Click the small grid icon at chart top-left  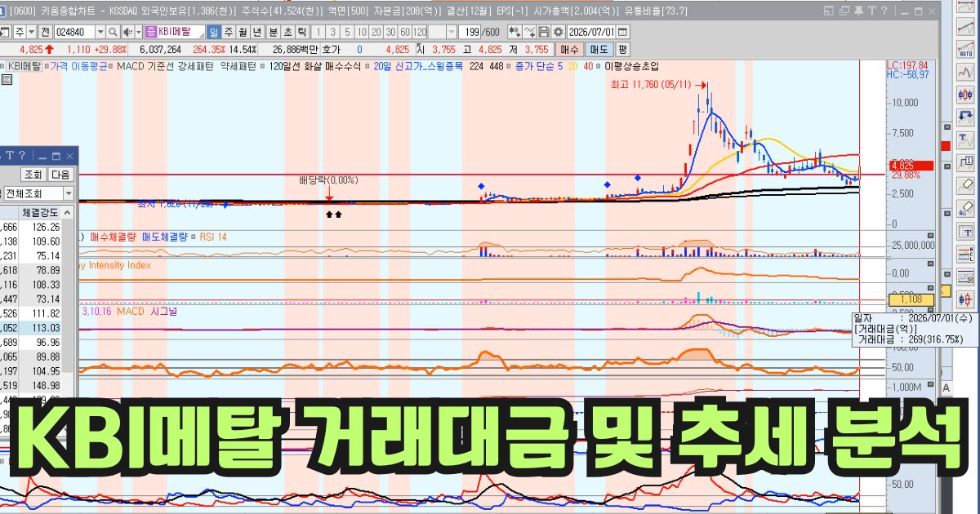click(x=7, y=79)
